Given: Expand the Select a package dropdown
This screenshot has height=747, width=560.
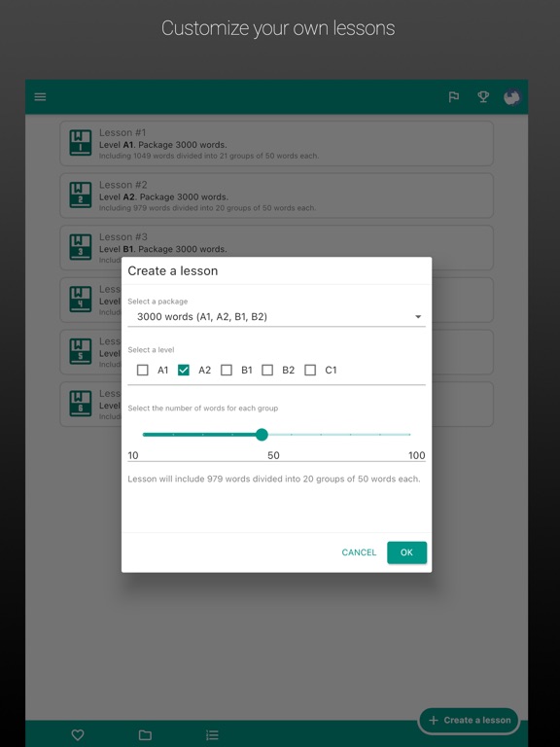Looking at the screenshot, I should pos(277,317).
